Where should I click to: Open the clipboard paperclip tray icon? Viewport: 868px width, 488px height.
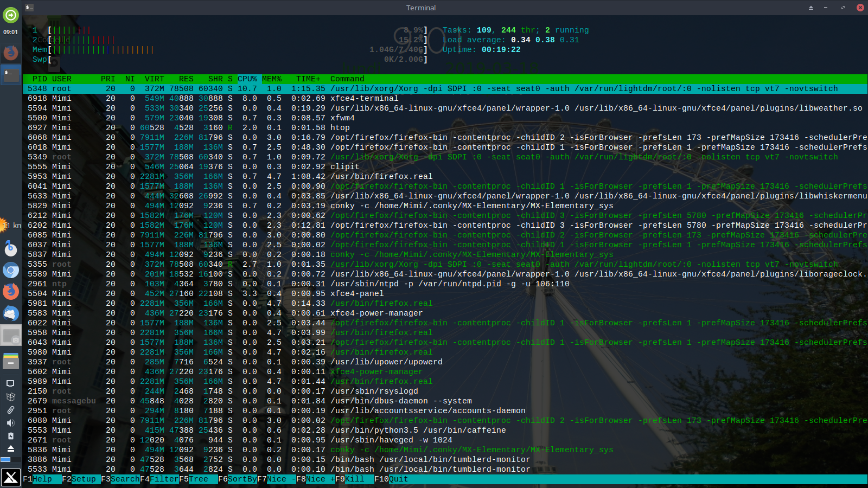10,409
